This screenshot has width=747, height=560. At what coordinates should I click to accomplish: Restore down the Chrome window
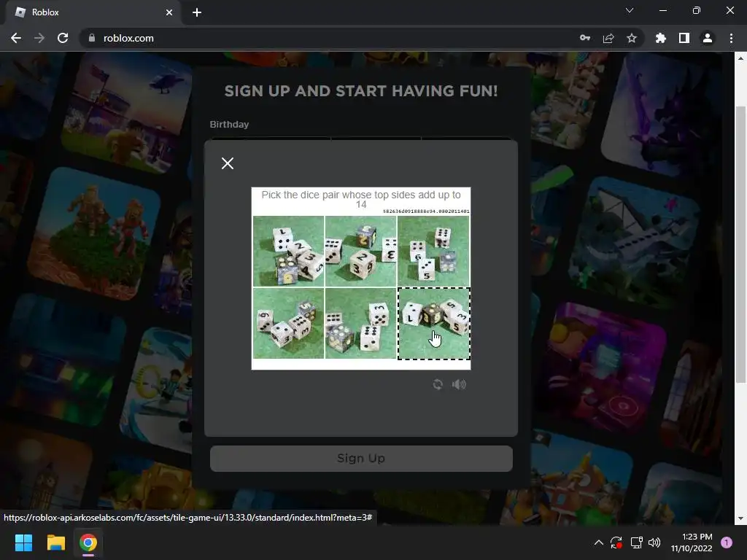click(x=697, y=10)
